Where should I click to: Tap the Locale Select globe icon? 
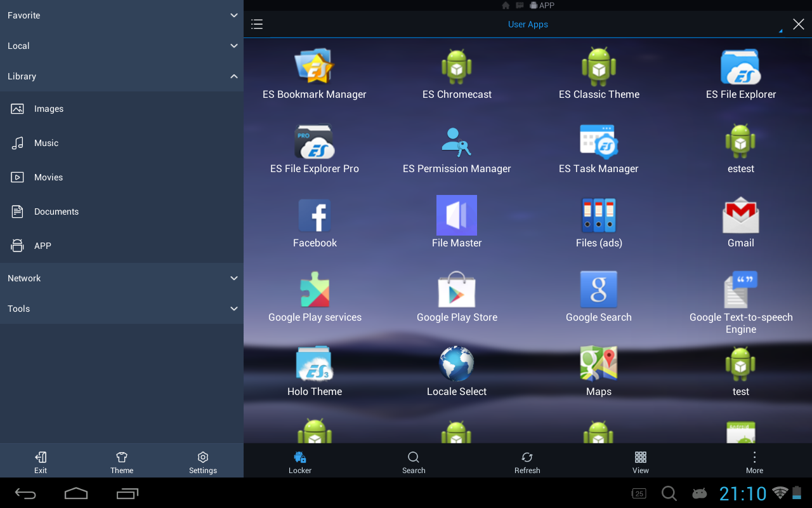457,364
